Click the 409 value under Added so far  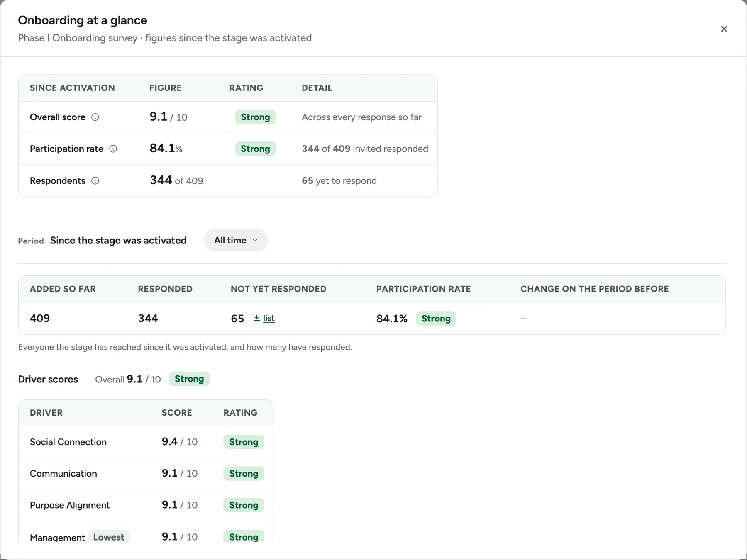(x=40, y=318)
